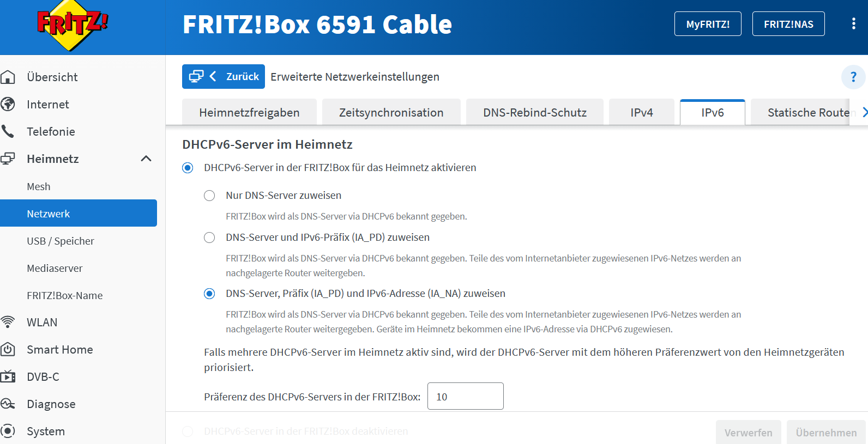Select DHCPv6-Server aktivieren radio button
The image size is (868, 444).
pyautogui.click(x=188, y=168)
